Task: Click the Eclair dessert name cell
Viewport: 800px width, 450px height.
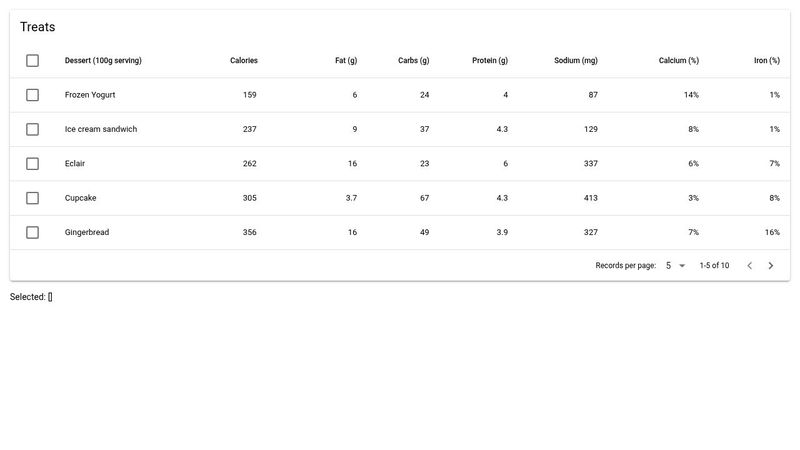Action: (76, 164)
